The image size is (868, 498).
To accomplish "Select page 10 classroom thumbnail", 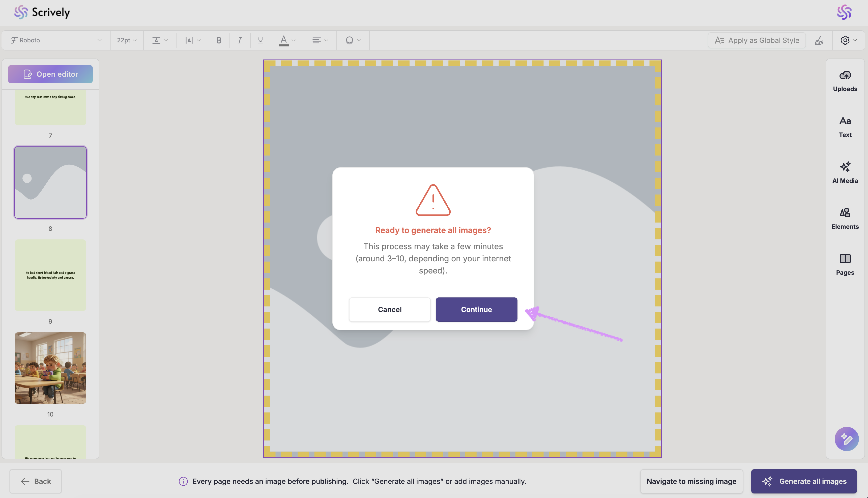I will tap(50, 368).
